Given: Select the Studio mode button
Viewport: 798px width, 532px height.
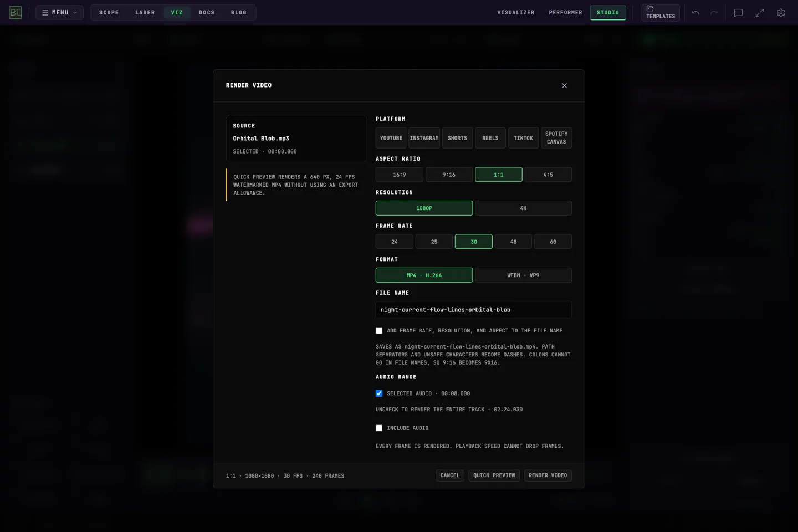Looking at the screenshot, I should [608, 12].
